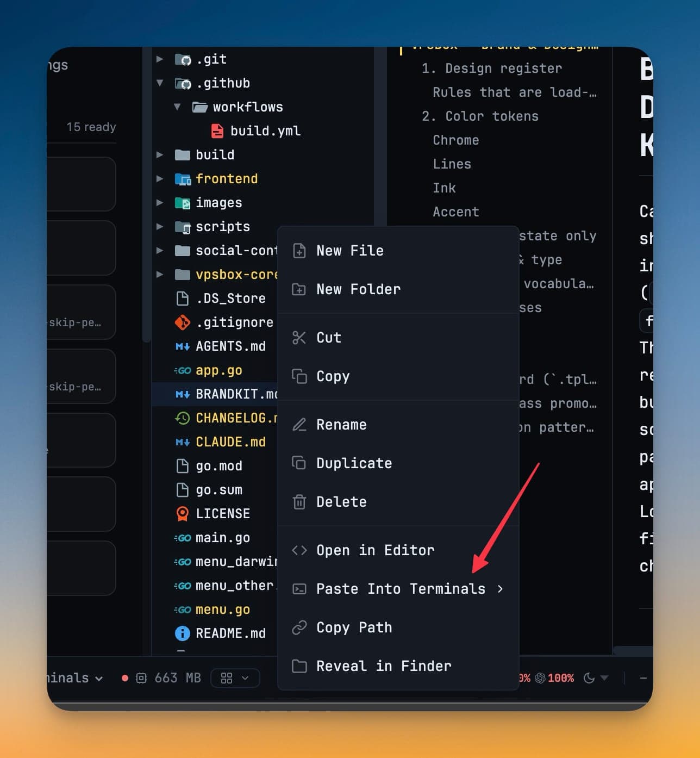
Task: Click the folder icon beside Reveal in Finder
Action: [299, 666]
